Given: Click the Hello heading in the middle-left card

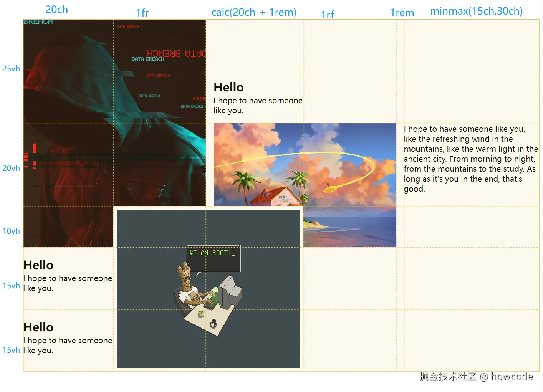Looking at the screenshot, I should (x=38, y=265).
